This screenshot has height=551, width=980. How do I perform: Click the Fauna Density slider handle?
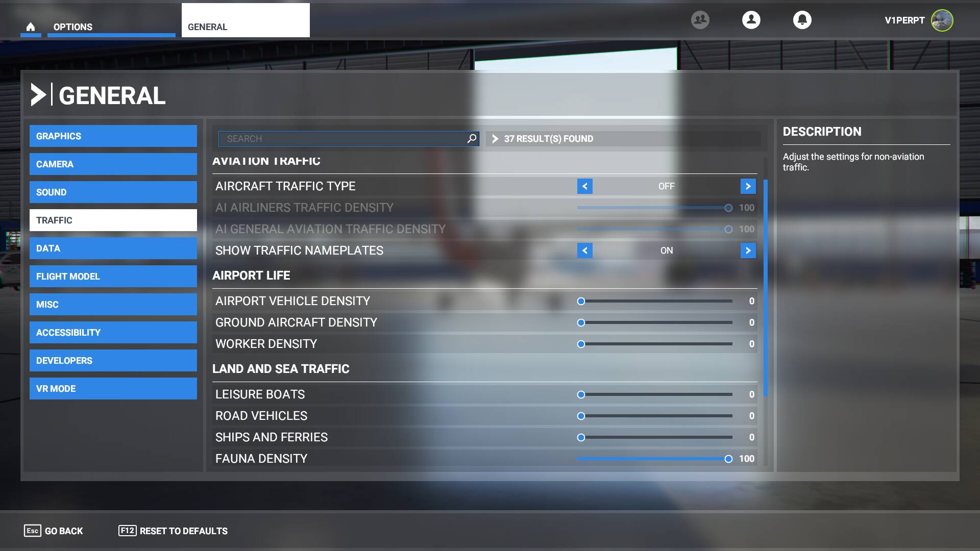pyautogui.click(x=728, y=459)
